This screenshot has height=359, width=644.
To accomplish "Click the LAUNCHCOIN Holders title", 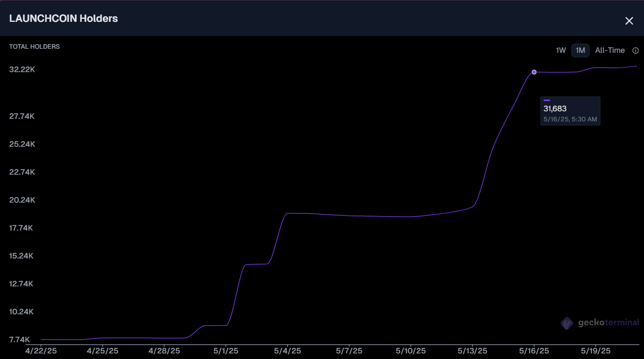I will pyautogui.click(x=64, y=18).
